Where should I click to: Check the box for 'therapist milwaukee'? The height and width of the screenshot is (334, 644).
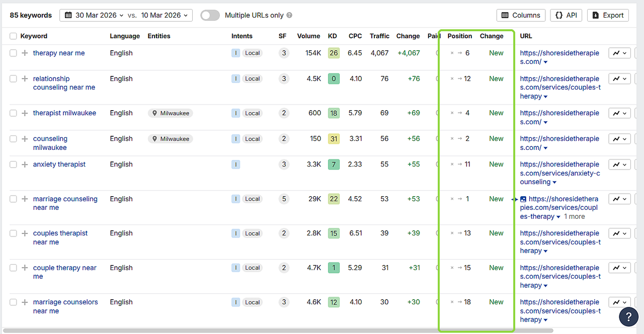pos(13,113)
